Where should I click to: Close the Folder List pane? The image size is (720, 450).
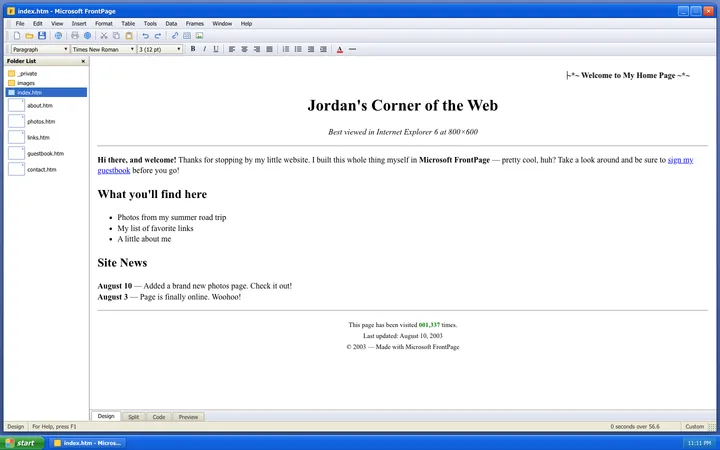[x=83, y=61]
